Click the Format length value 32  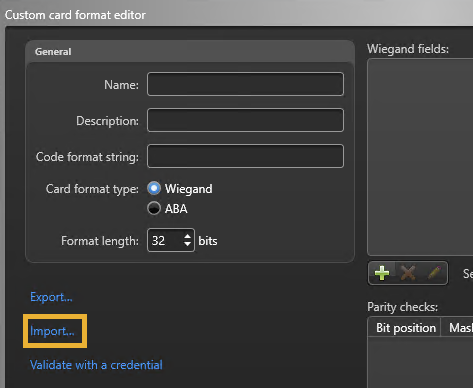pos(159,241)
